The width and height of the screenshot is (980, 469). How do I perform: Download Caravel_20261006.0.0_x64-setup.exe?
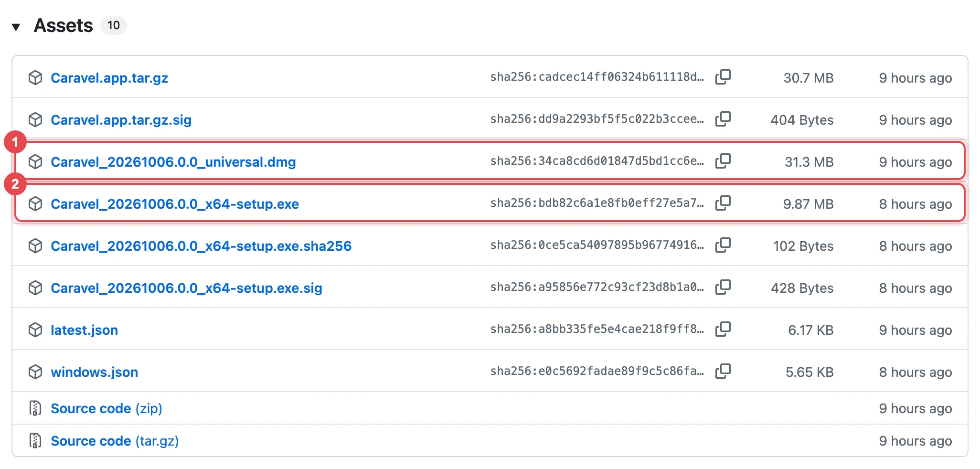(x=175, y=204)
